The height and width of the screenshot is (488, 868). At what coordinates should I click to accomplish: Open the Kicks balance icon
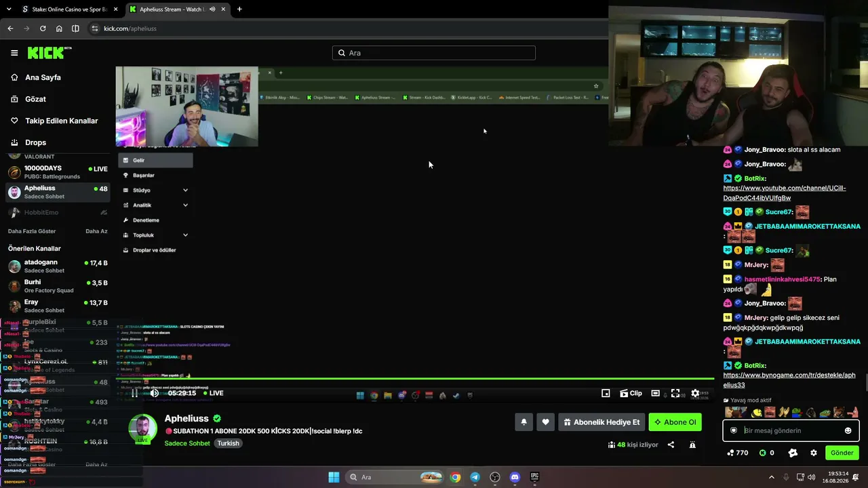tap(767, 453)
